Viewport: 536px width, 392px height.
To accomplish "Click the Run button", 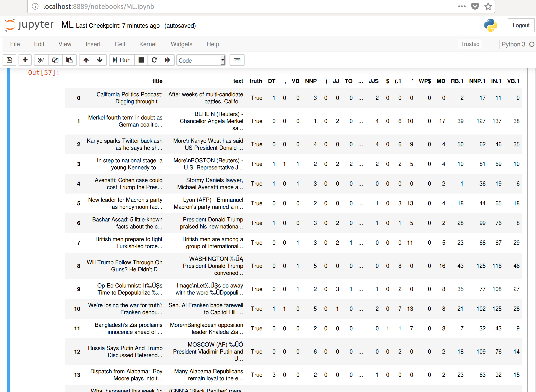I will (x=122, y=60).
